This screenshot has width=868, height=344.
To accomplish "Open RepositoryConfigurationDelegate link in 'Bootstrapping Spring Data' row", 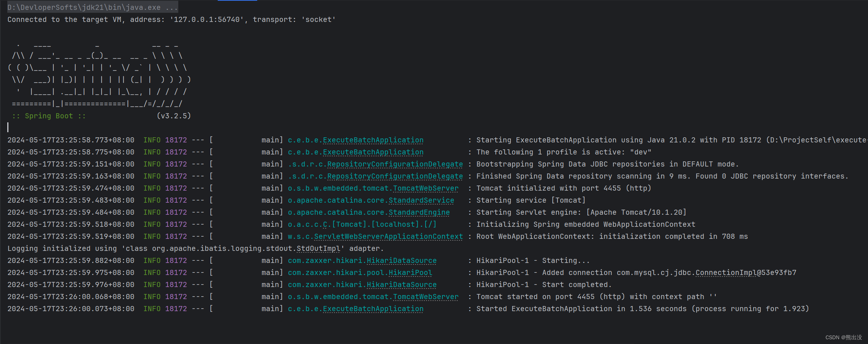I will point(395,164).
